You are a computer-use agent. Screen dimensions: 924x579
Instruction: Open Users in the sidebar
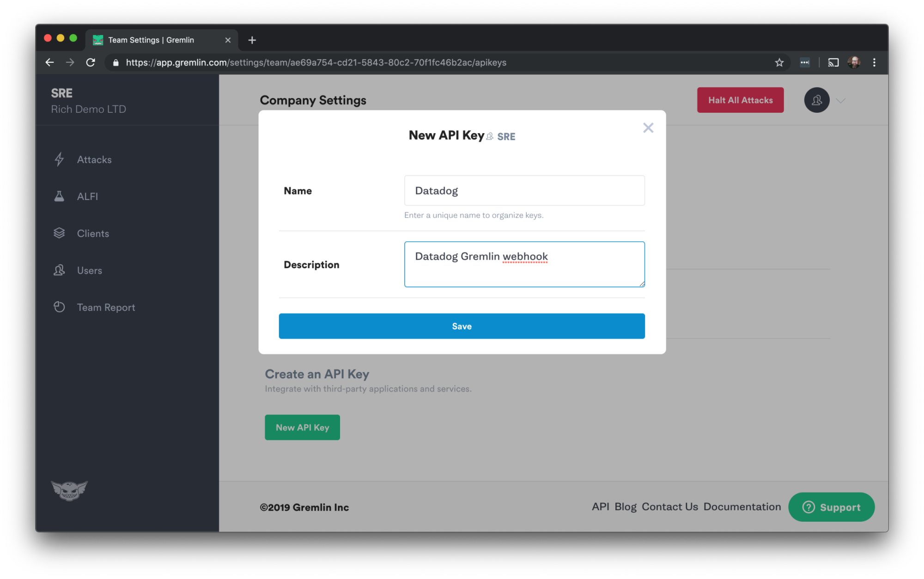tap(90, 270)
